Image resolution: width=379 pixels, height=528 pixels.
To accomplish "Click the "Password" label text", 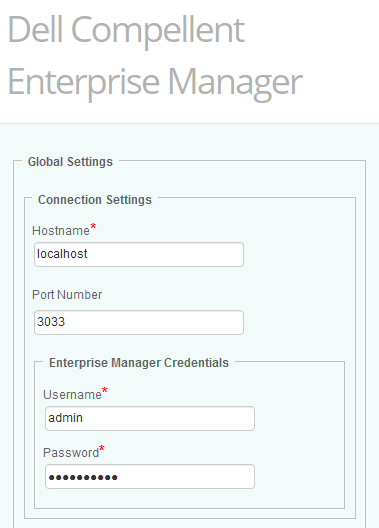I will pyautogui.click(x=71, y=453).
